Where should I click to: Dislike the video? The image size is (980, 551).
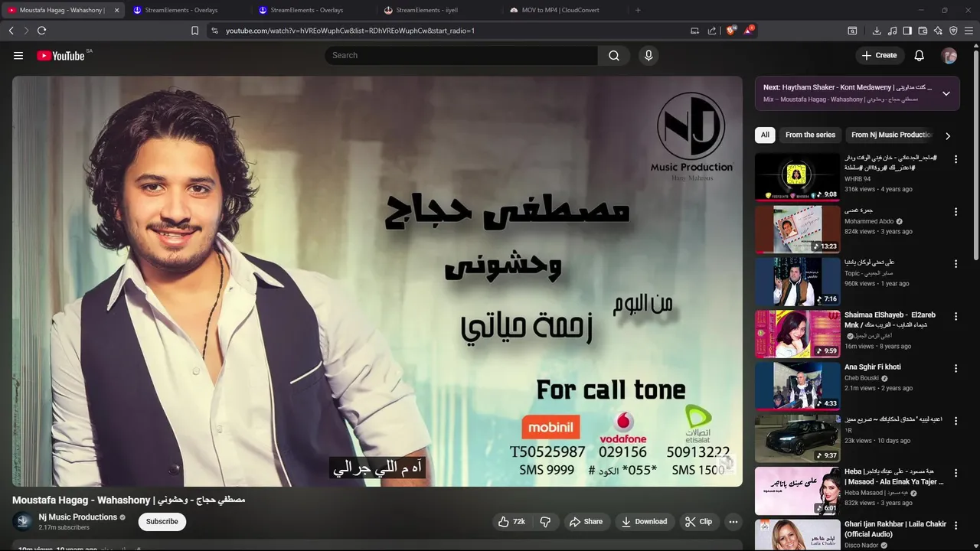tap(545, 522)
